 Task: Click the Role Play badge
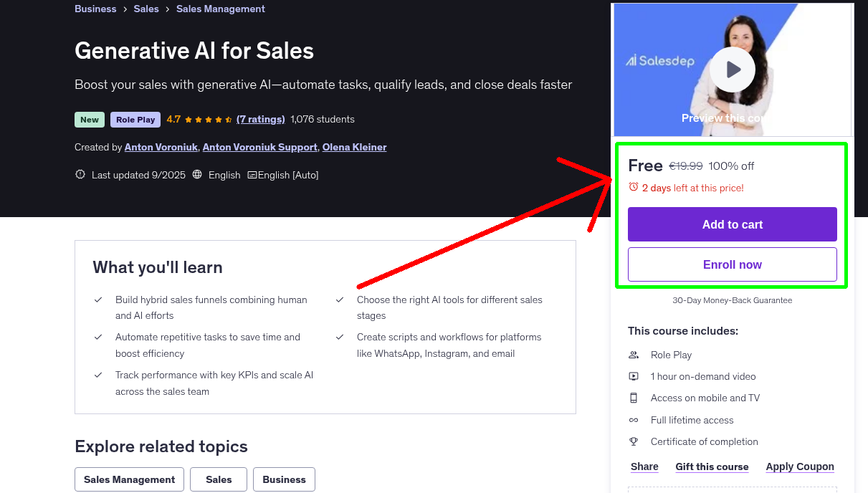pyautogui.click(x=135, y=120)
